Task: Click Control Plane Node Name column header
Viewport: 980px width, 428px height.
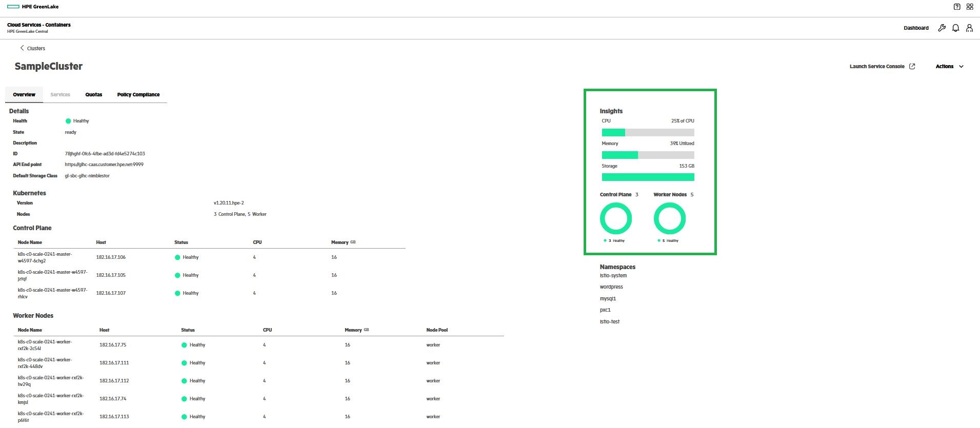Action: (x=30, y=242)
